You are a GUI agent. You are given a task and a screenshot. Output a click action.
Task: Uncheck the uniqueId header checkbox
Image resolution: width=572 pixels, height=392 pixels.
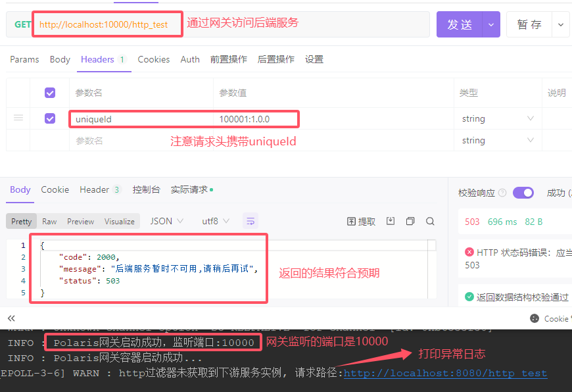50,119
